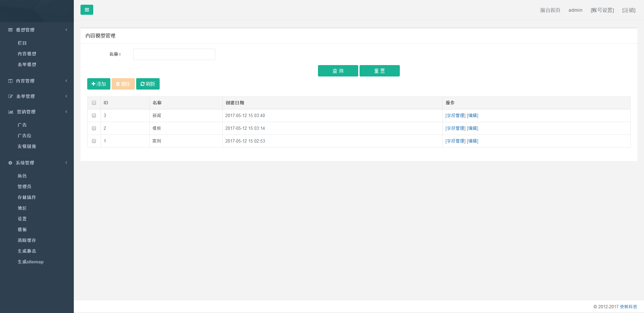The image size is (644, 313).
Task: Toggle the sidebar with the hamburger menu button
Action: point(87,10)
